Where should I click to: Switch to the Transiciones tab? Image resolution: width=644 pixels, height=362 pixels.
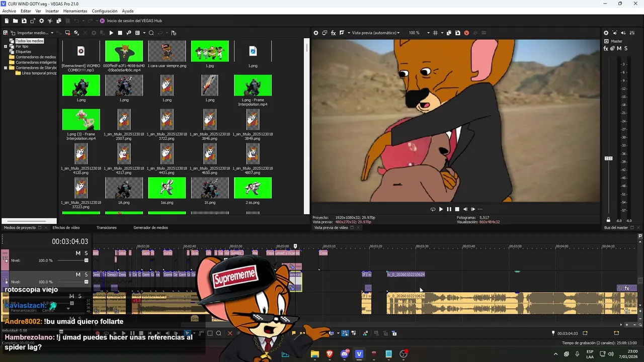pyautogui.click(x=107, y=228)
